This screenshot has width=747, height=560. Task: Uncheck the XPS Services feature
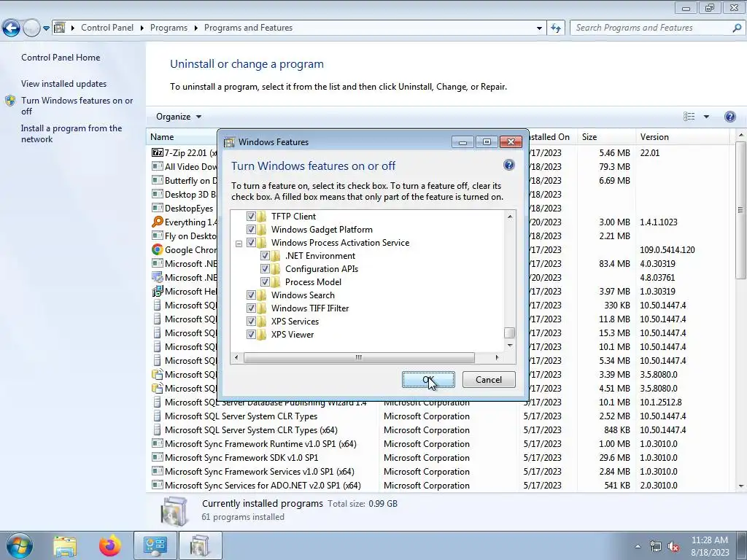[x=251, y=322]
